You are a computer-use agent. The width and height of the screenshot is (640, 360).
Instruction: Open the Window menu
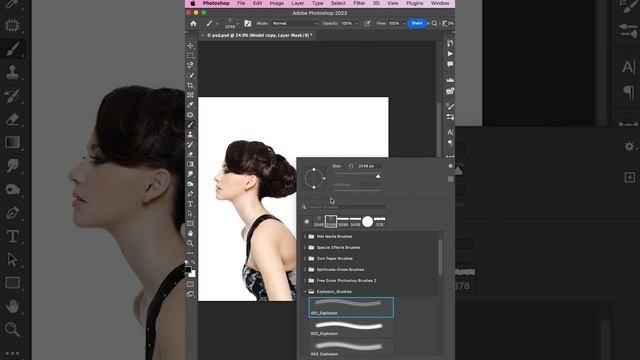click(440, 3)
